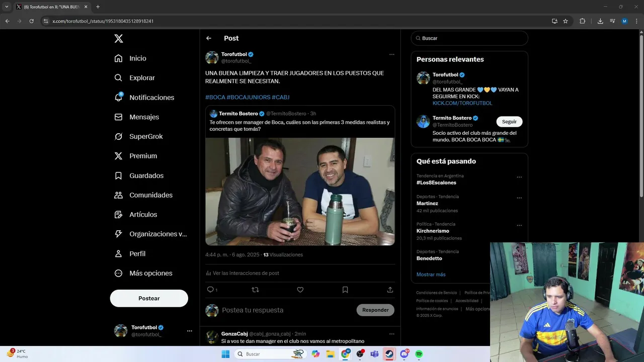Expand Más opciones in the sidebar
The image size is (644, 362).
[x=143, y=273]
